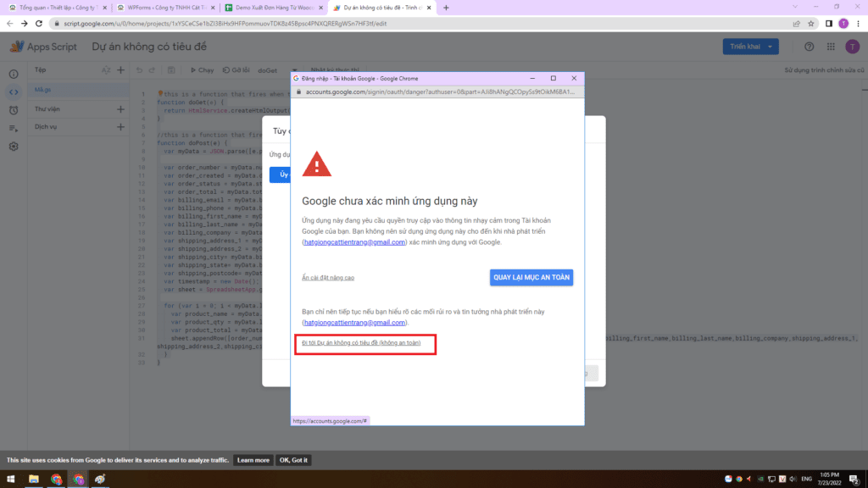The width and height of the screenshot is (868, 488).
Task: Click developer email link beside 'xác minh ứng dụng'
Action: [354, 242]
